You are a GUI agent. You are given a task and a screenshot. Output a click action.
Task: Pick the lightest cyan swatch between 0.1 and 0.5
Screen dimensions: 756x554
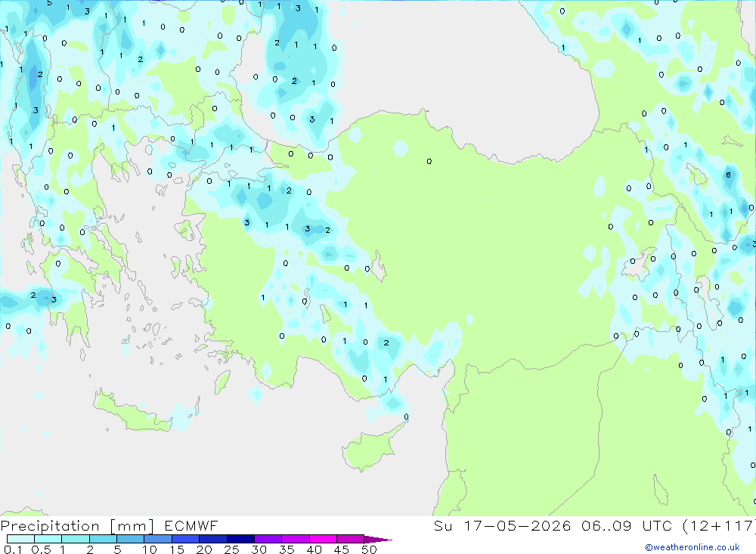(20, 539)
